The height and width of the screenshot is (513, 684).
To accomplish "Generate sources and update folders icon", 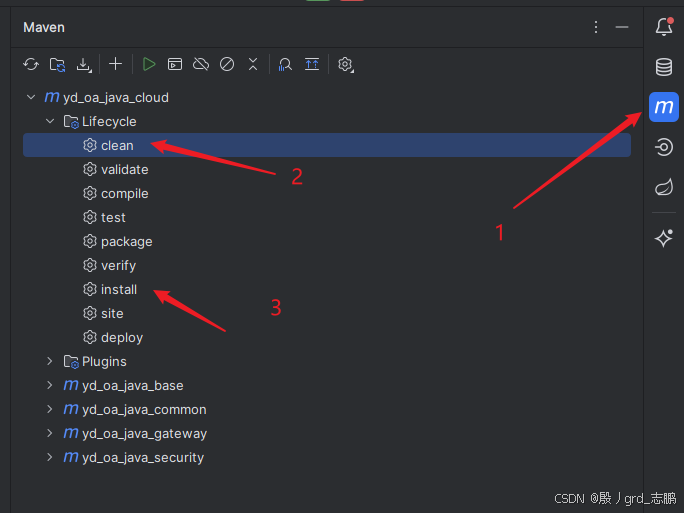I will tap(57, 65).
